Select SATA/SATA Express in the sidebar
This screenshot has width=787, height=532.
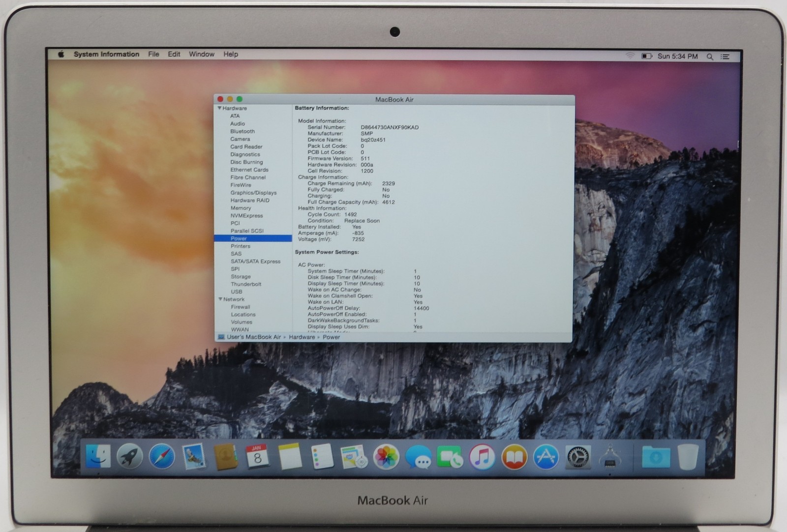[x=255, y=262]
